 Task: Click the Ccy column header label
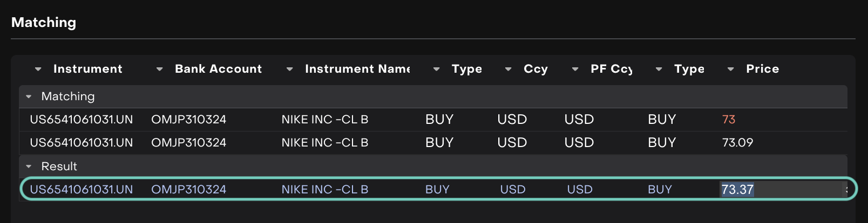535,69
